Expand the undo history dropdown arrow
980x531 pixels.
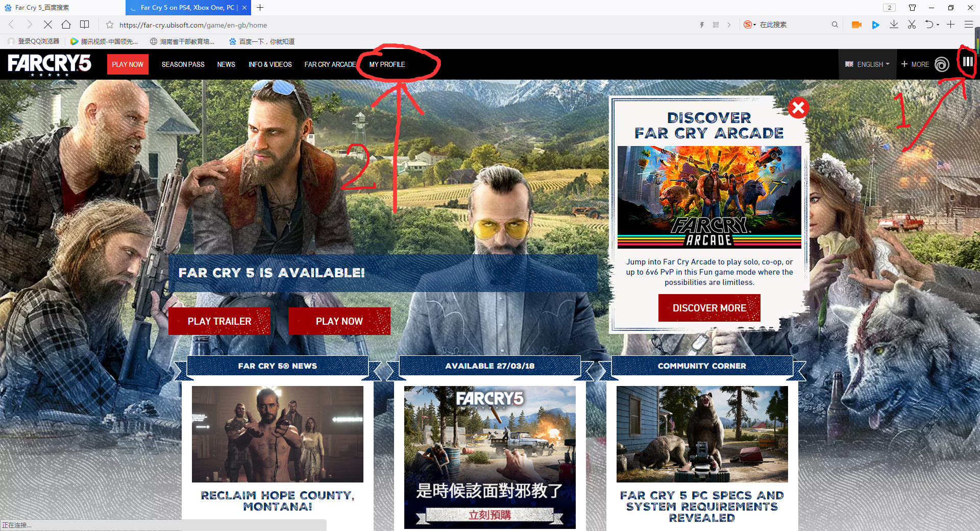point(938,25)
